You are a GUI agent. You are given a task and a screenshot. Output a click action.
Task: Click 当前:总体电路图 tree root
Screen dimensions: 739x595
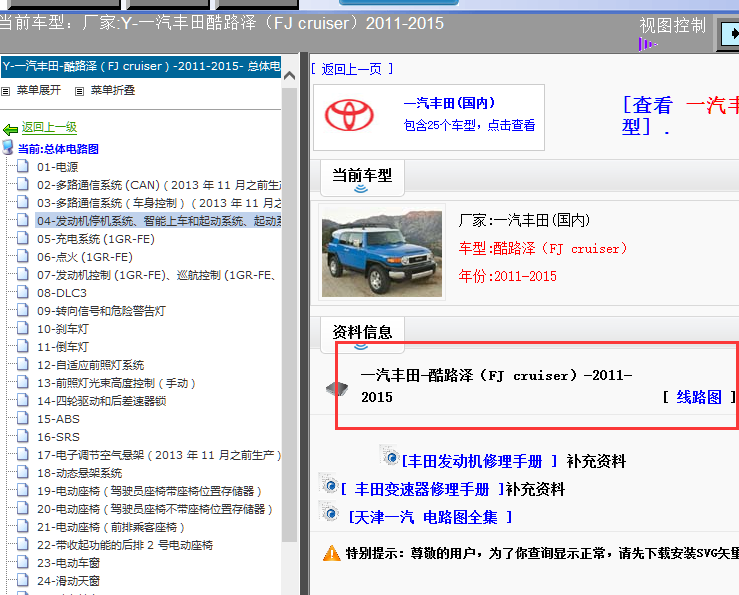tap(58, 149)
